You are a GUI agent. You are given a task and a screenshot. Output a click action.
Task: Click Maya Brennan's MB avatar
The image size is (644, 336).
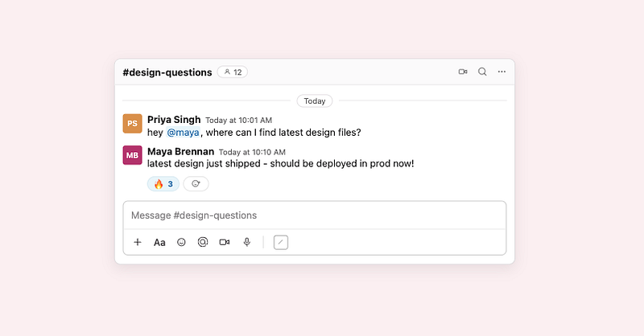tap(132, 155)
